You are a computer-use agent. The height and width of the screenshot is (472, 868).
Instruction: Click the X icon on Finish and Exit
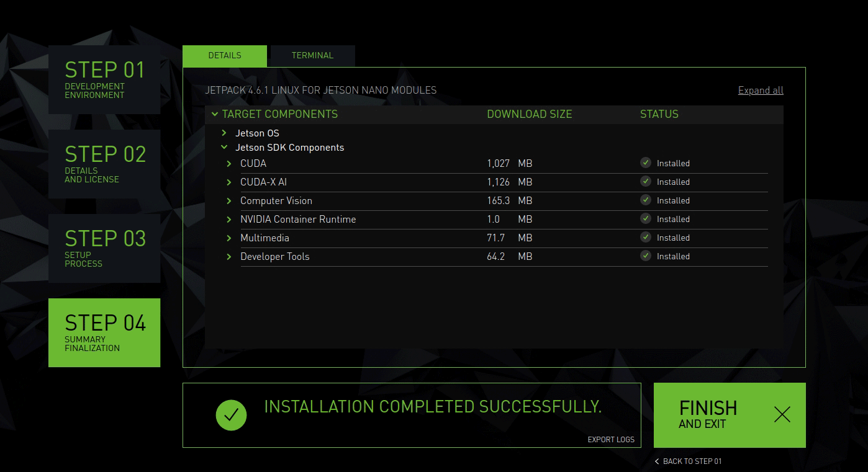click(x=782, y=415)
